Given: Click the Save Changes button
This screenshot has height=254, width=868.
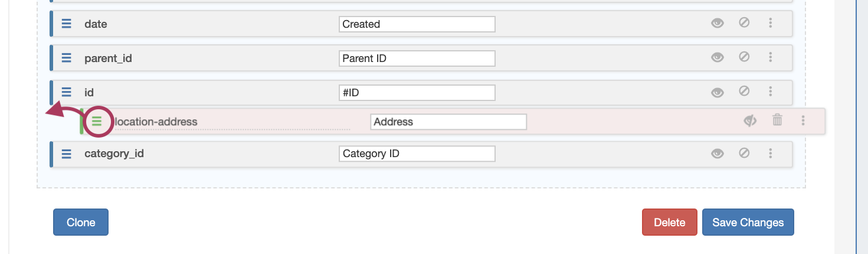Looking at the screenshot, I should pyautogui.click(x=748, y=222).
